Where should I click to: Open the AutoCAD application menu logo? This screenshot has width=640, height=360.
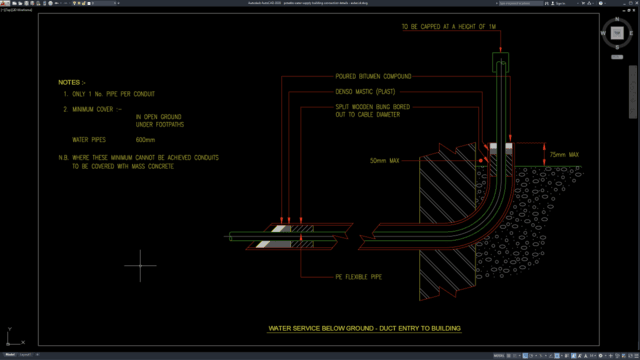point(5,3)
